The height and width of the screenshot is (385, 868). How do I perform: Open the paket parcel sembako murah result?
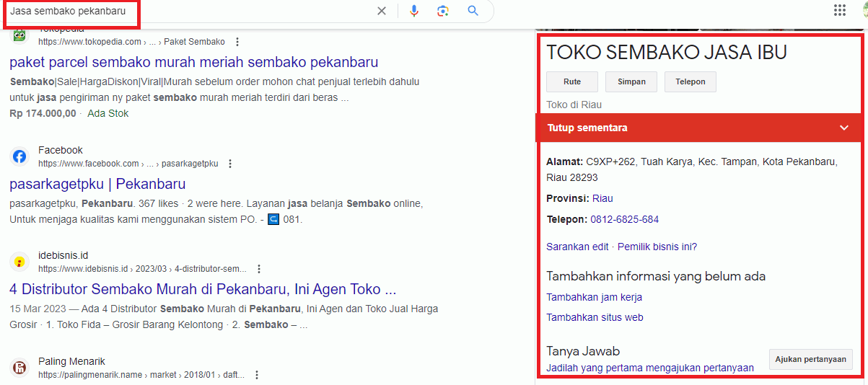(x=194, y=62)
